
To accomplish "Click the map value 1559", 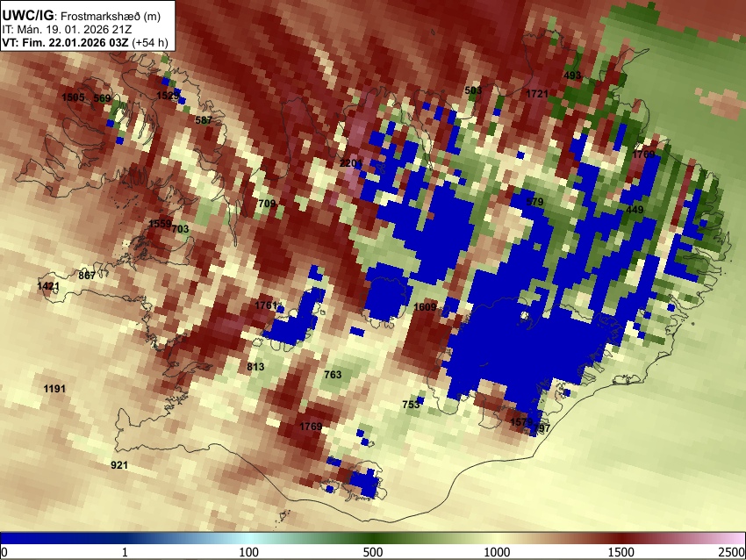I will coord(160,224).
